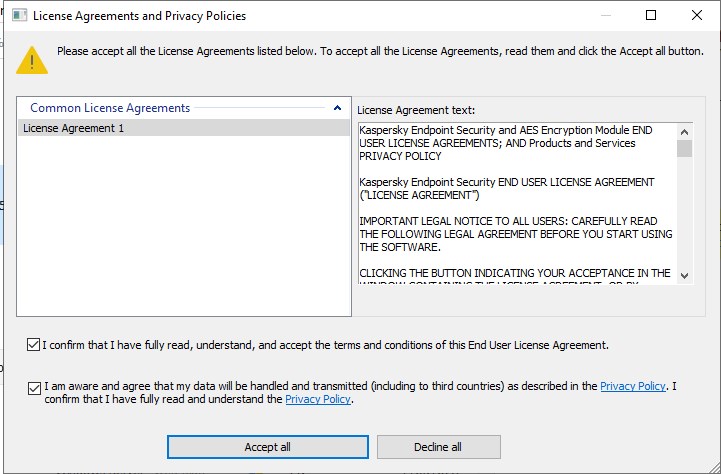Close the License Agreements dialog
This screenshot has width=721, height=474.
pyautogui.click(x=697, y=16)
